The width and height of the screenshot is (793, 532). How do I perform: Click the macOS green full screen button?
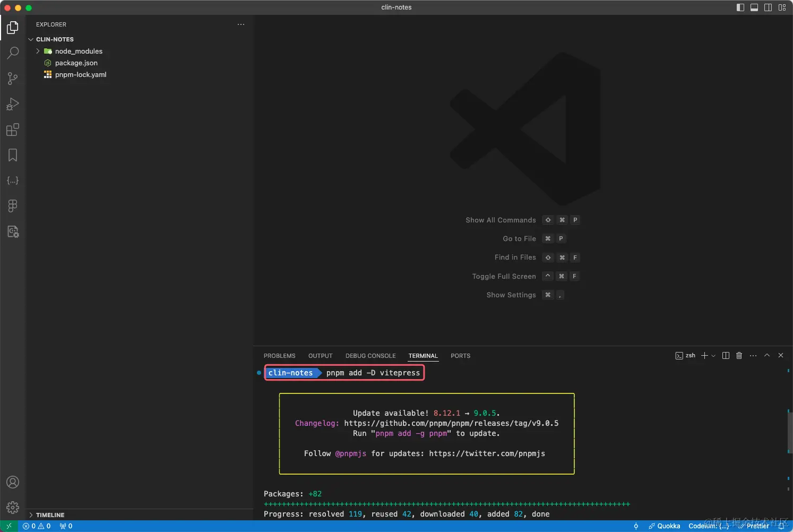pos(29,8)
